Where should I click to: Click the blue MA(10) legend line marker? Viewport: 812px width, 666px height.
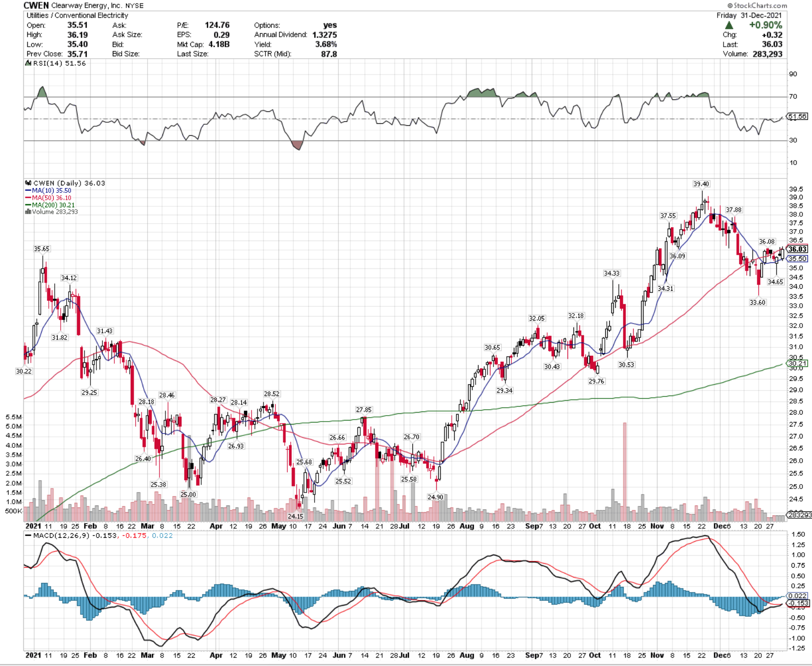click(28, 190)
